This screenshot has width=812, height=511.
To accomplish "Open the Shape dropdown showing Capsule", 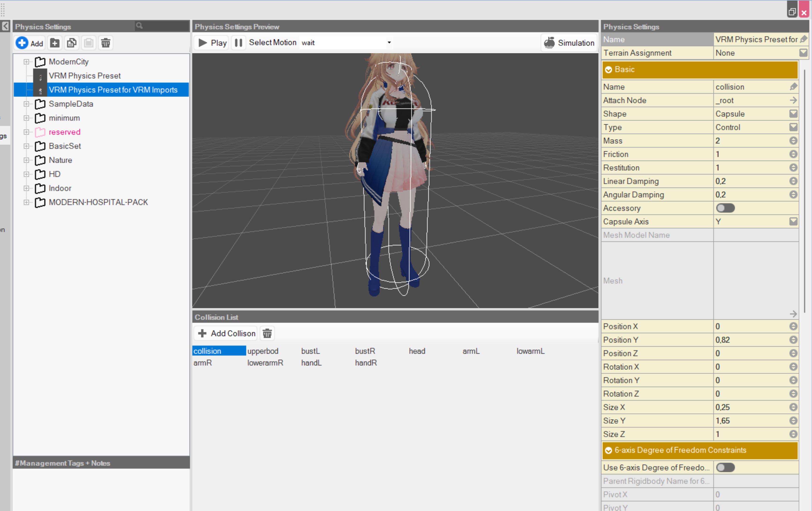I will pos(793,114).
